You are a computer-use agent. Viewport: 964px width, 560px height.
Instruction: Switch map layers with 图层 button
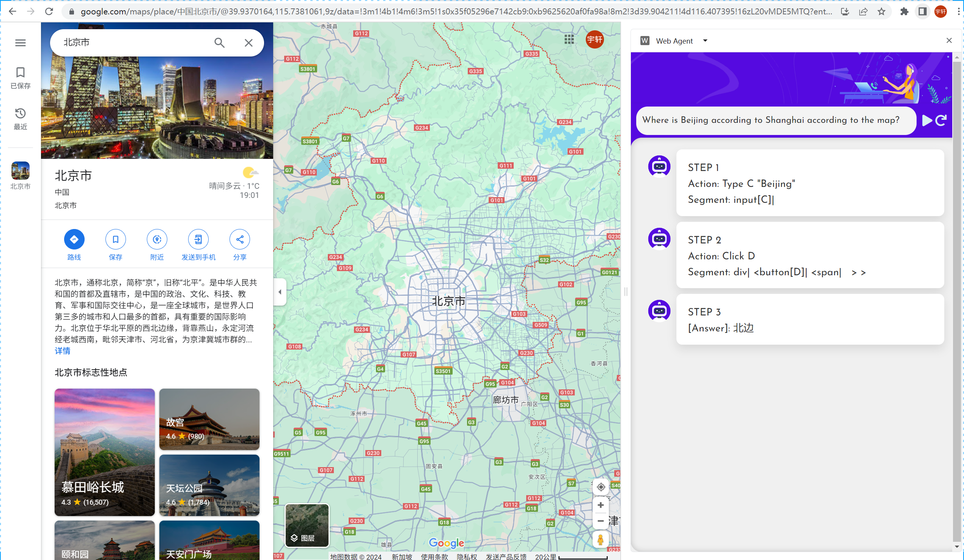point(307,525)
